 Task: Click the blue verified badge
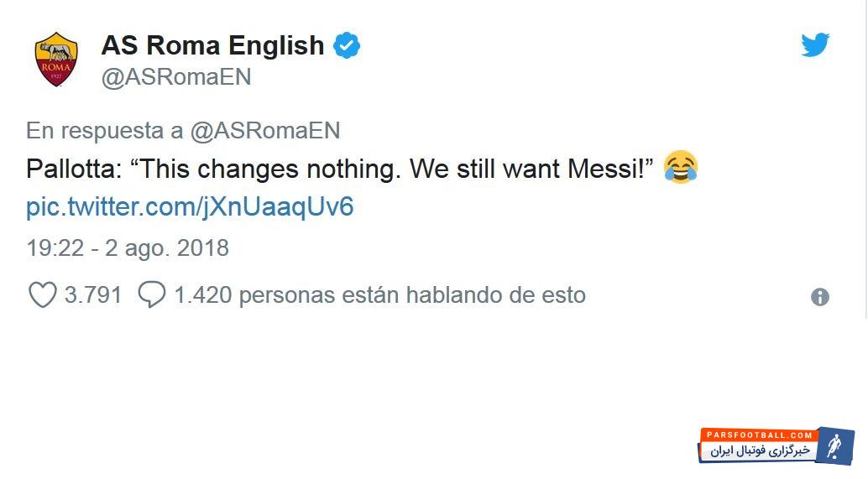[x=347, y=45]
